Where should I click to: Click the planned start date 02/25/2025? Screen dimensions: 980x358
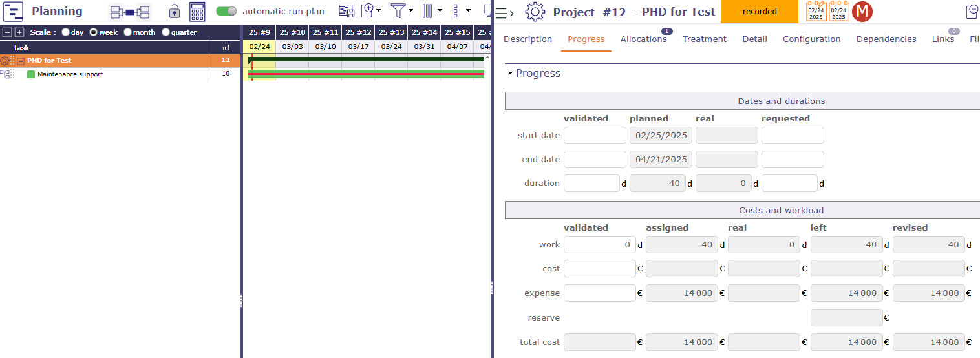[x=661, y=135]
